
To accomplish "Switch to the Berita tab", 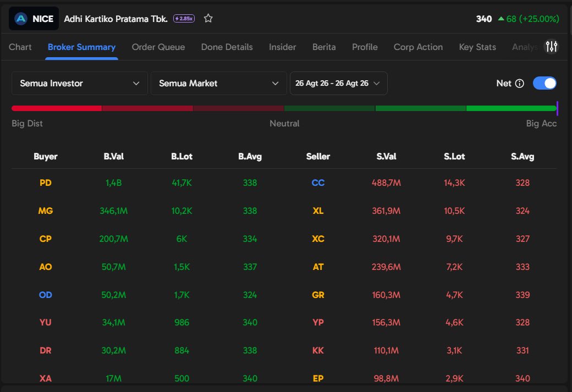I will pos(324,47).
